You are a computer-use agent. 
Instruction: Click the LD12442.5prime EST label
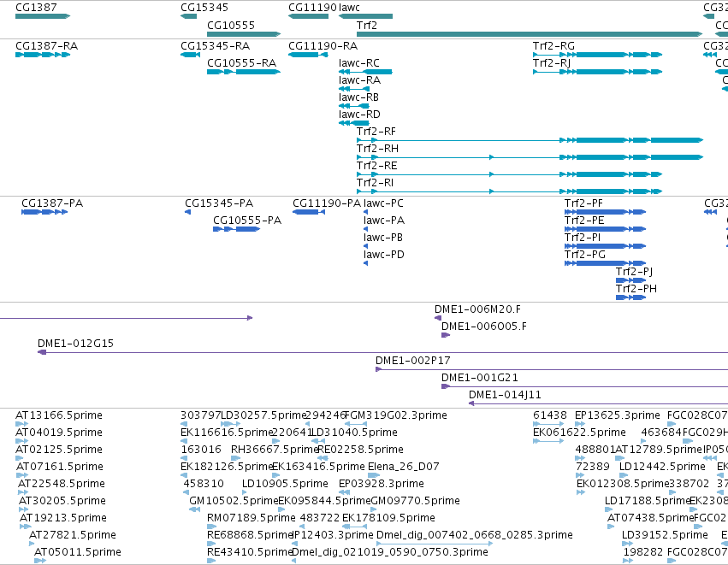(x=662, y=467)
